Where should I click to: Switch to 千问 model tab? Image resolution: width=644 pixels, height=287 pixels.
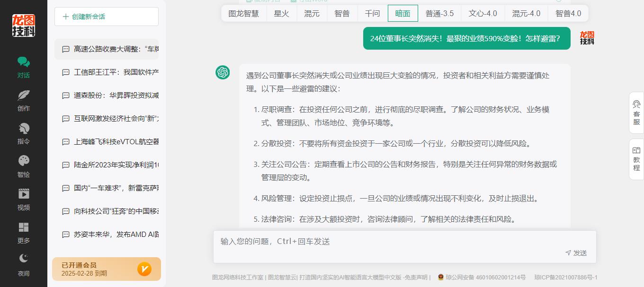click(373, 13)
